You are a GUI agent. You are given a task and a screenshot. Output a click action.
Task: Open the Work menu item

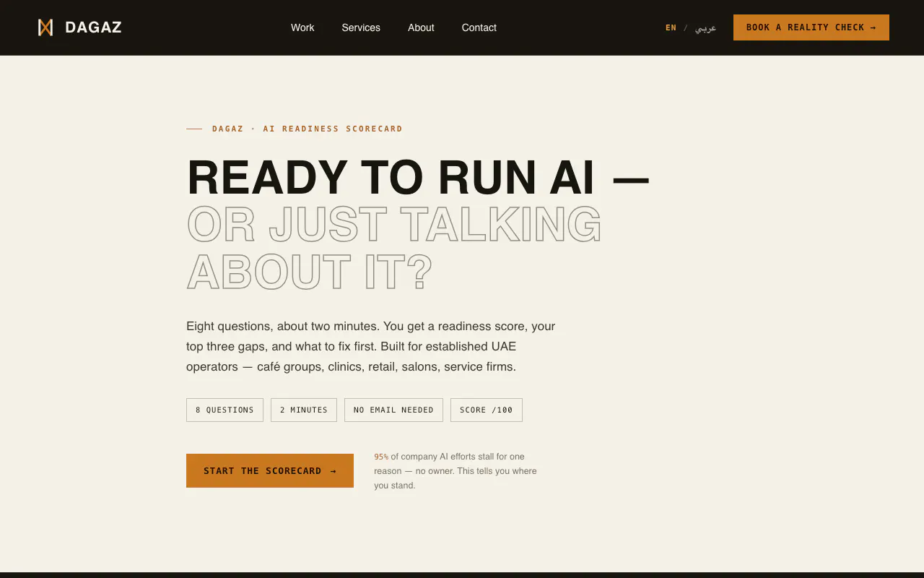[302, 27]
